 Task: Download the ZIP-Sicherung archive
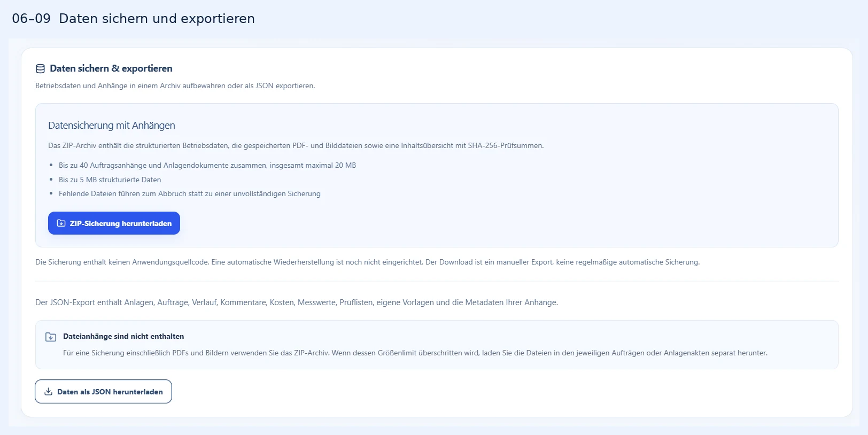click(x=114, y=223)
